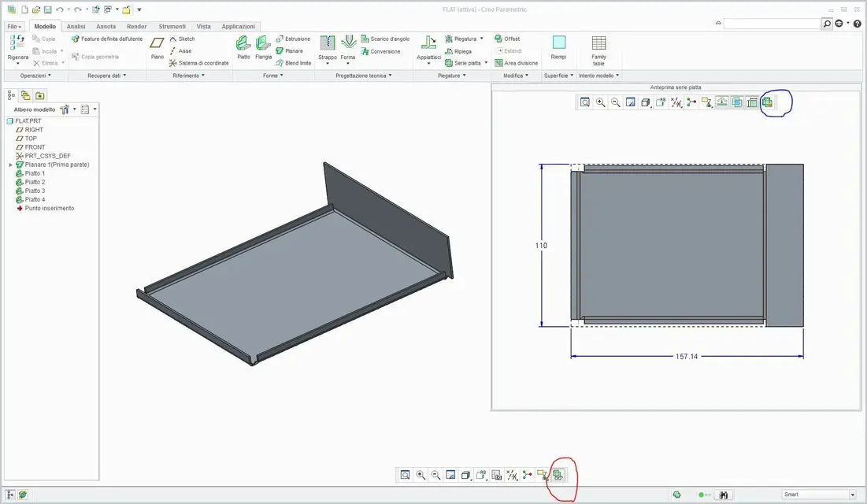Image resolution: width=867 pixels, height=504 pixels.
Task: Click Feature definita dall'utente
Action: click(107, 39)
